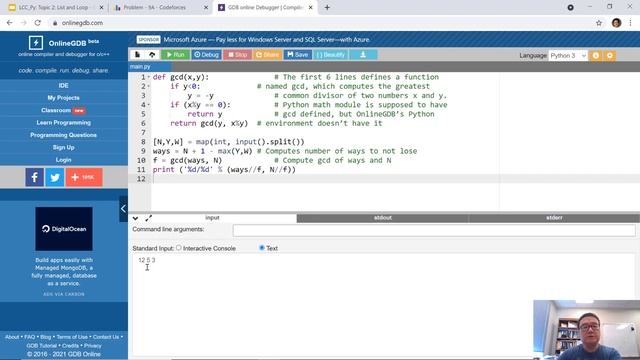Image resolution: width=640 pixels, height=360 pixels.
Task: Open a new browser tab plus icon
Action: coord(327,7)
